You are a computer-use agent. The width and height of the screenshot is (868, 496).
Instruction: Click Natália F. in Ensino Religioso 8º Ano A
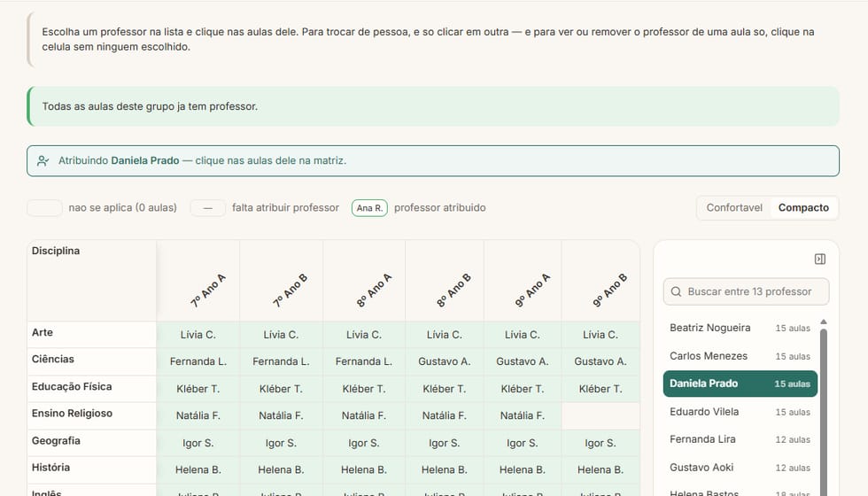[x=364, y=415]
